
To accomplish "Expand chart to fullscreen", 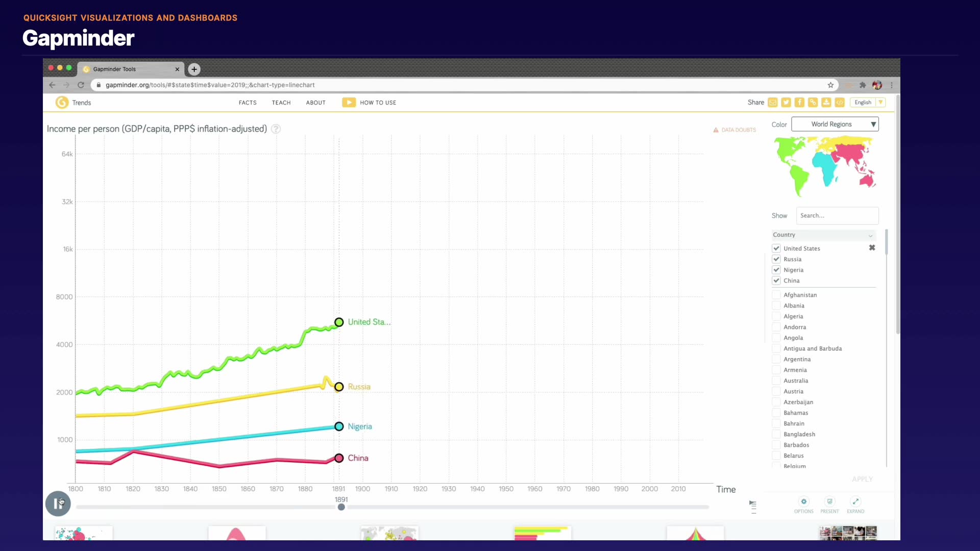I will coord(855,502).
